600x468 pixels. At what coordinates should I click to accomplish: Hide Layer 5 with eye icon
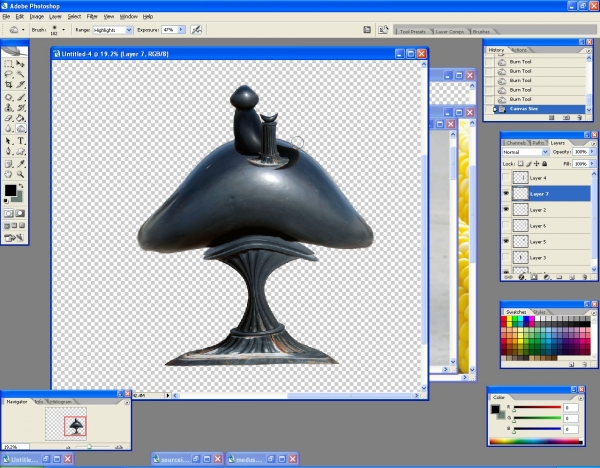click(x=506, y=241)
